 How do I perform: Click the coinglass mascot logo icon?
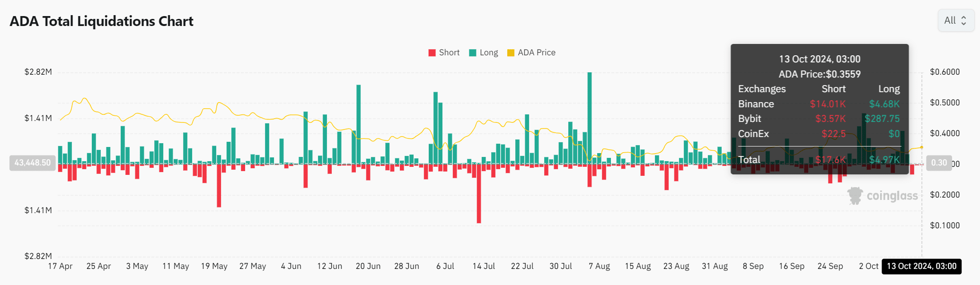855,195
